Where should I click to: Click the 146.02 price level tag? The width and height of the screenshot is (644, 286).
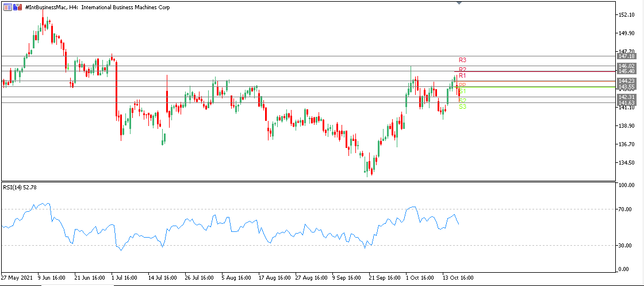click(626, 66)
